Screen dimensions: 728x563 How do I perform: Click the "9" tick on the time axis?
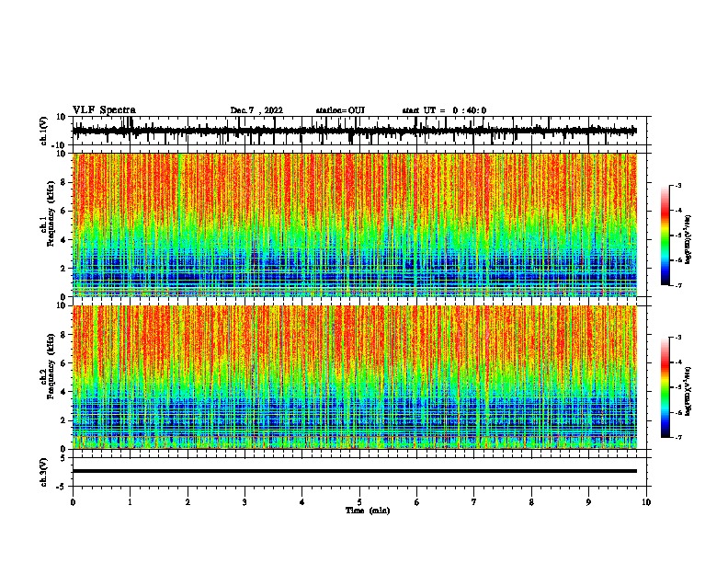tap(588, 502)
